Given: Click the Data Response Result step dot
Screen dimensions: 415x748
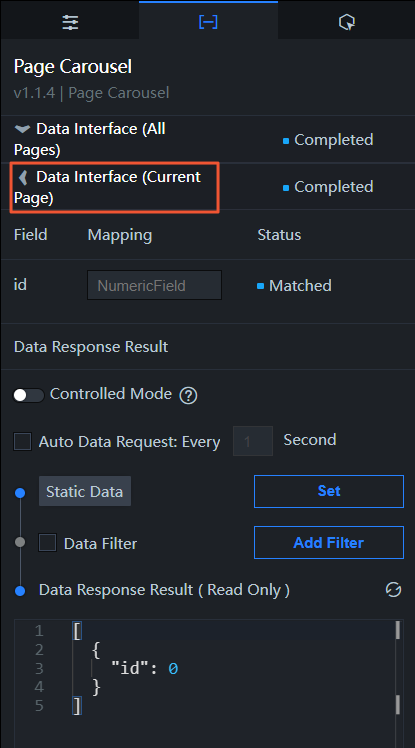Looking at the screenshot, I should pos(20,591).
